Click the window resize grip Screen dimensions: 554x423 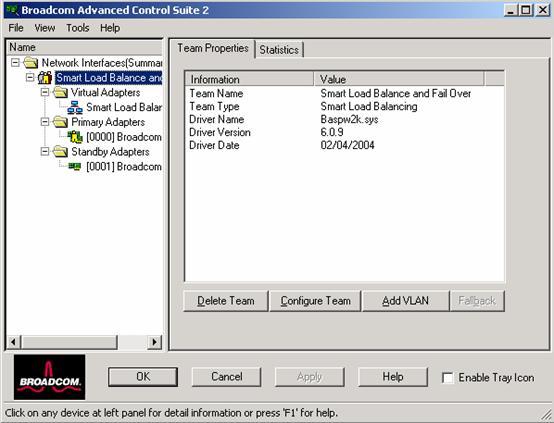click(546, 415)
